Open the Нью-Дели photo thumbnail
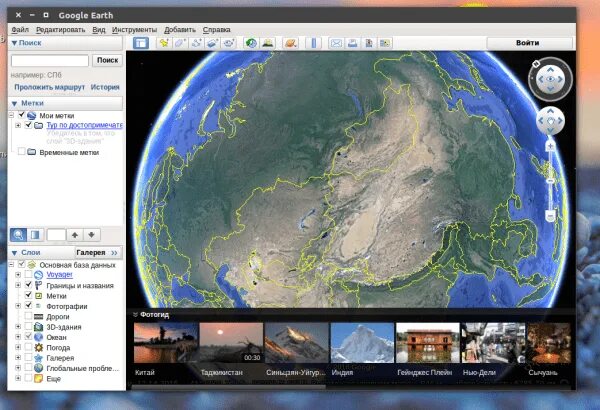Screen dimensions: 600x410 click(x=493, y=343)
